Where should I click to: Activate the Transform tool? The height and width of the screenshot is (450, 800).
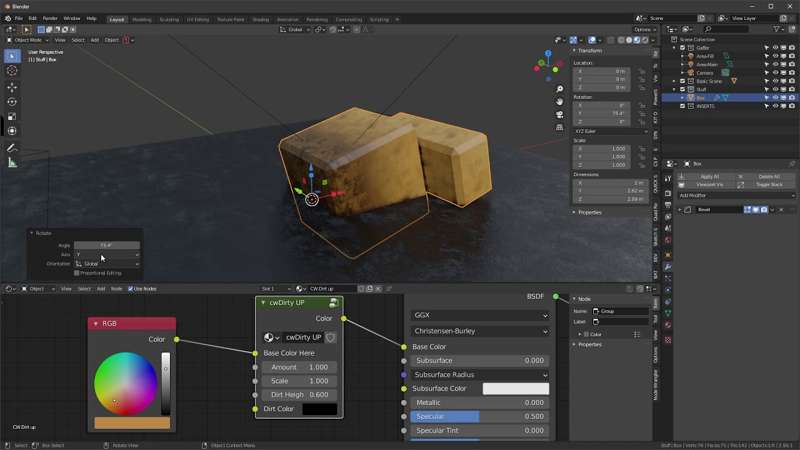pos(12,131)
